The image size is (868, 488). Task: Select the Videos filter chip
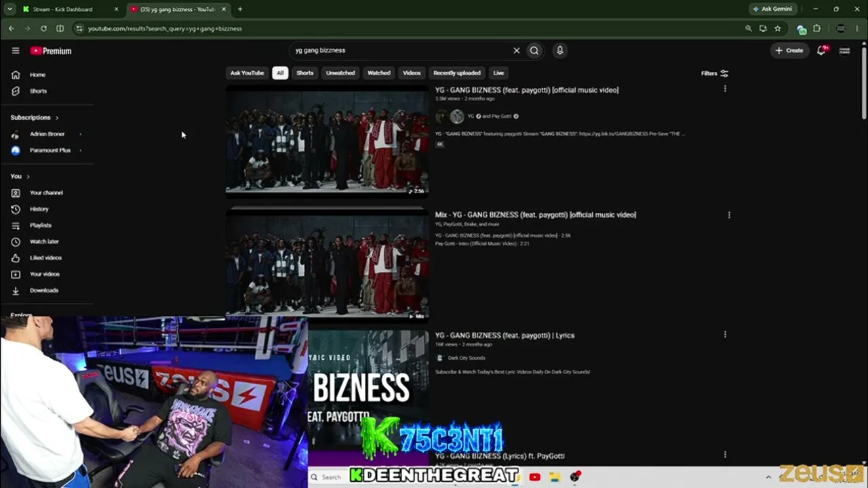click(412, 73)
